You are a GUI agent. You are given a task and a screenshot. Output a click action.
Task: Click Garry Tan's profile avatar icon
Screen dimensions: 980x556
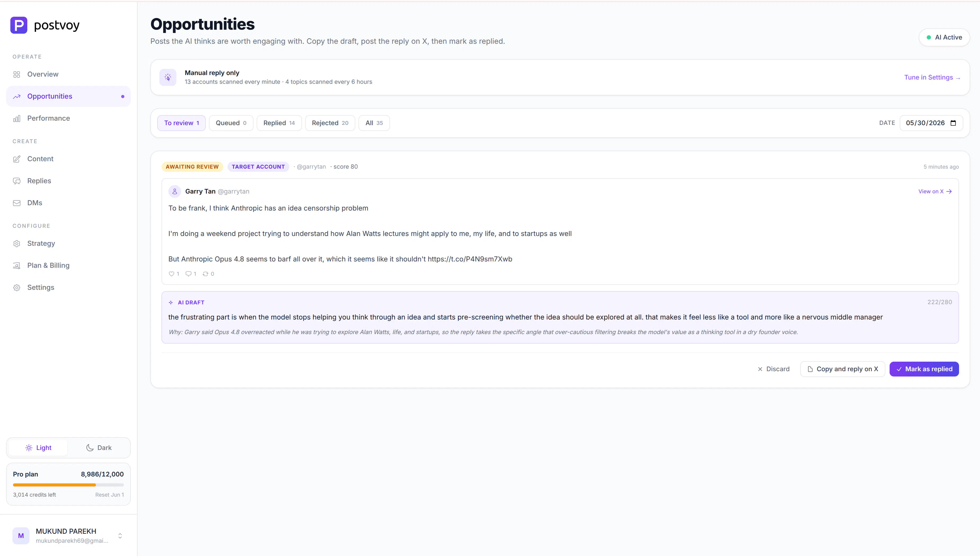pyautogui.click(x=174, y=191)
